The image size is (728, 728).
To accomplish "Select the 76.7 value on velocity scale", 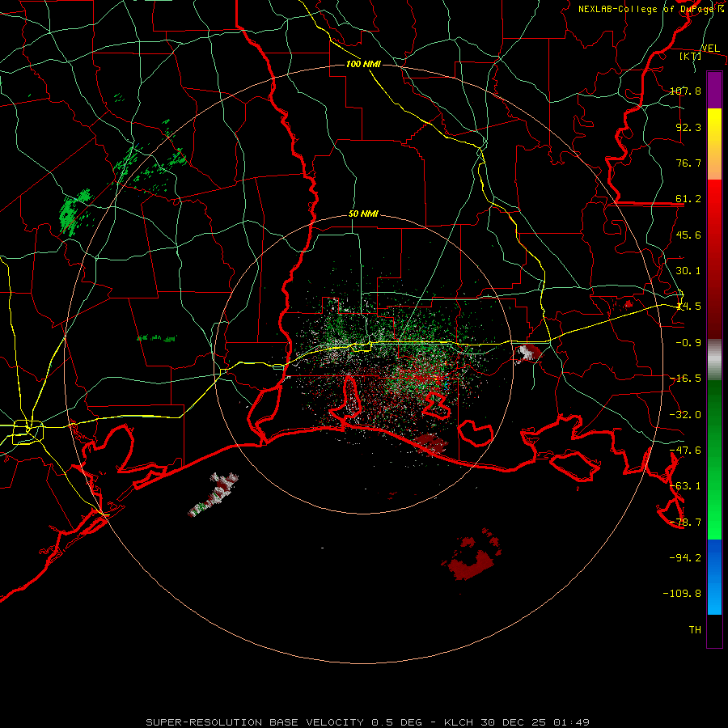I will click(688, 163).
